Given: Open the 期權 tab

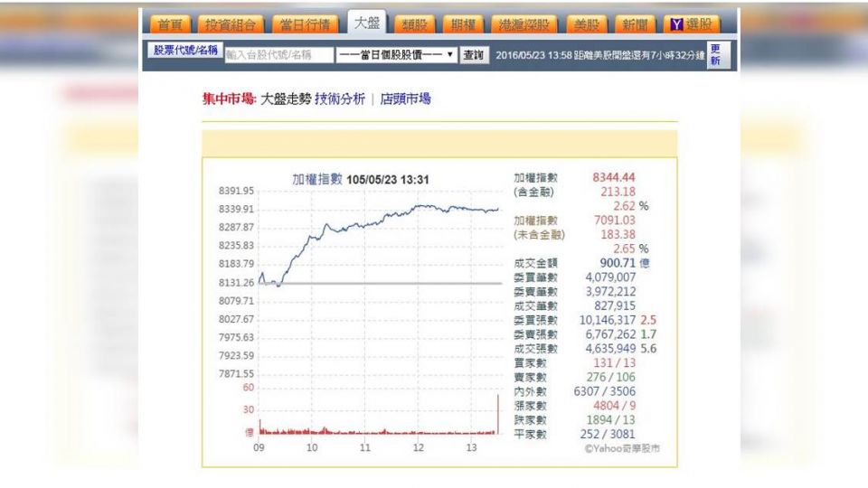Looking at the screenshot, I should pos(464,24).
